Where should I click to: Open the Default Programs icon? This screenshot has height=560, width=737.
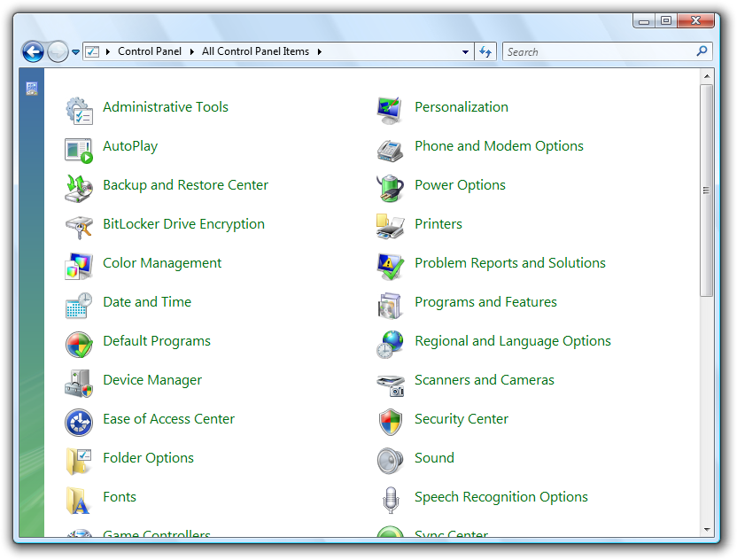click(79, 345)
